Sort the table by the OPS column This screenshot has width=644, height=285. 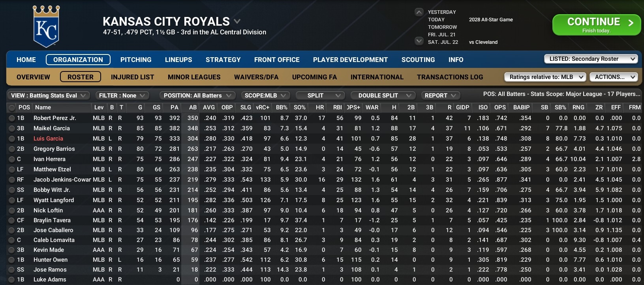pyautogui.click(x=499, y=107)
